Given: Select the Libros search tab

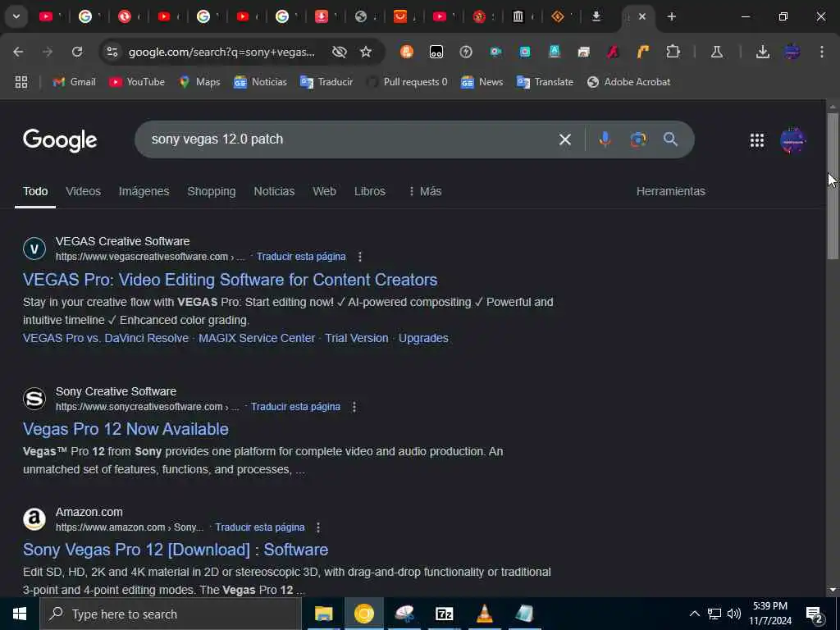Looking at the screenshot, I should point(370,191).
